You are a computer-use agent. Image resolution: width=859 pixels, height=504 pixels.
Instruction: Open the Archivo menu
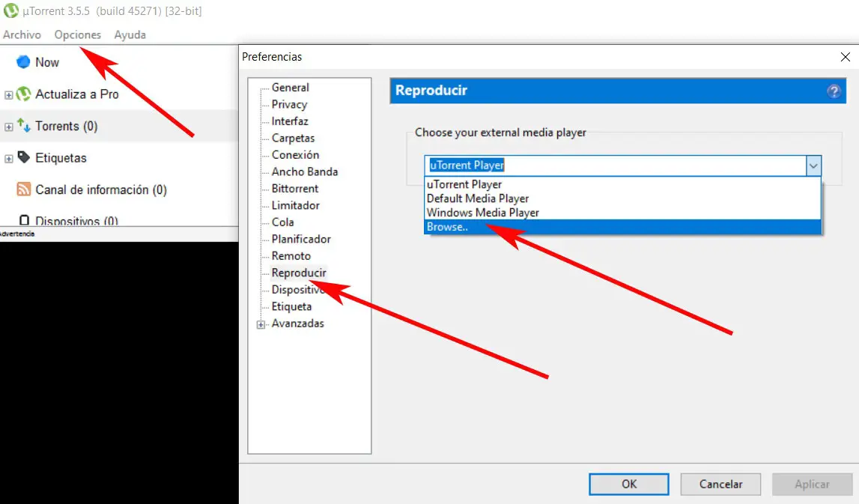click(22, 34)
